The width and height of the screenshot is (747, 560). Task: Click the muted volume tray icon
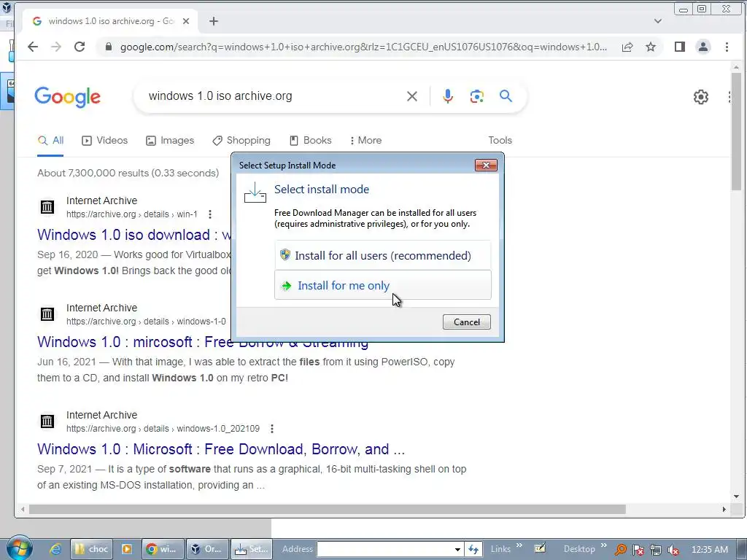click(x=673, y=550)
